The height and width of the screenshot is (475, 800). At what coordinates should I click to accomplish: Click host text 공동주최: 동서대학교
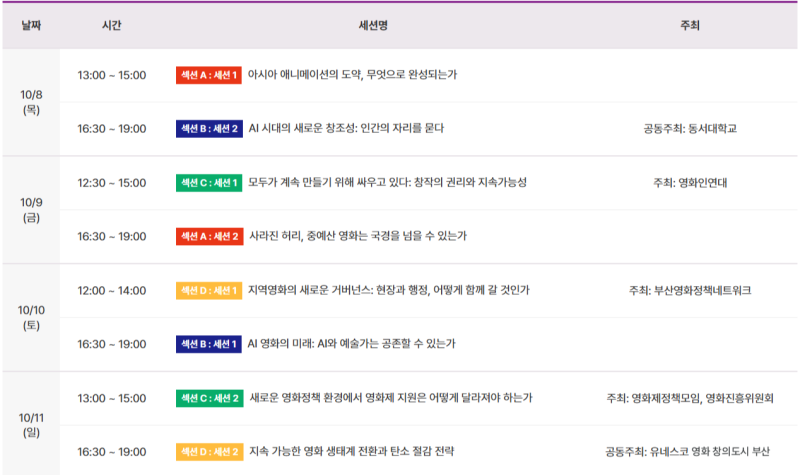pyautogui.click(x=690, y=129)
